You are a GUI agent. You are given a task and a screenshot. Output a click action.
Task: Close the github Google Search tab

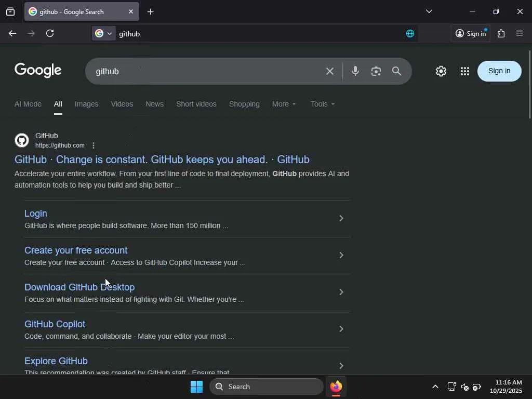(131, 11)
